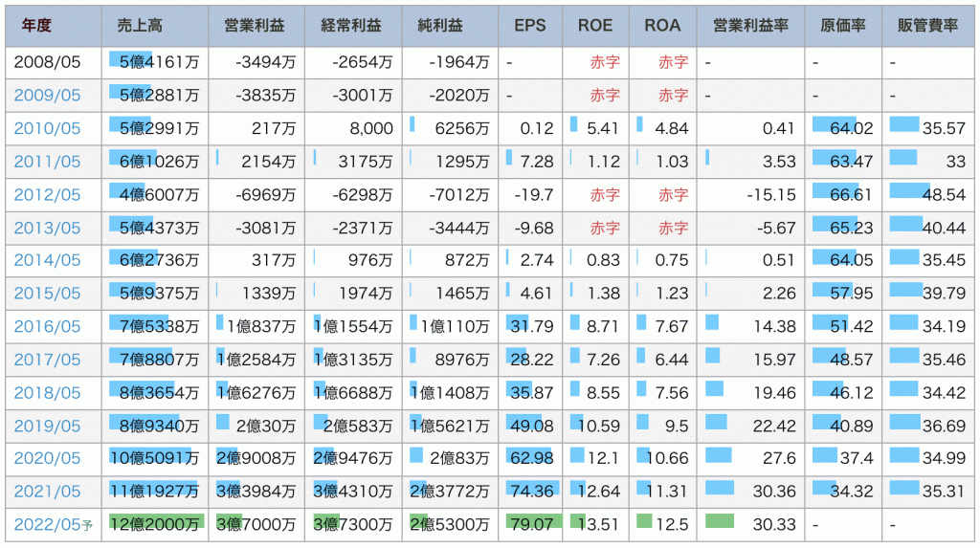Viewport: 980px width, 548px height.
Task: Open the 2021/05 fiscal year link
Action: click(x=47, y=492)
